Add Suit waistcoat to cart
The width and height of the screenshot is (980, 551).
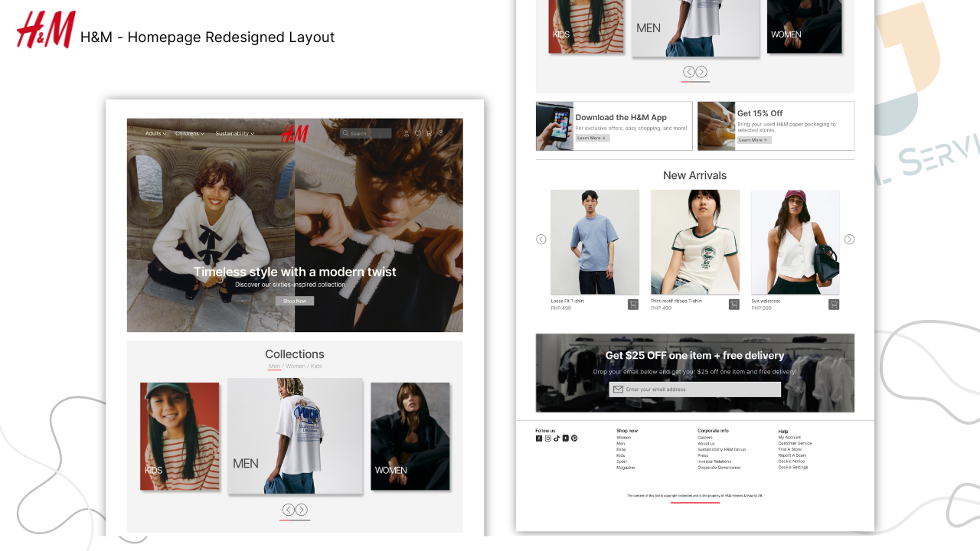click(834, 305)
